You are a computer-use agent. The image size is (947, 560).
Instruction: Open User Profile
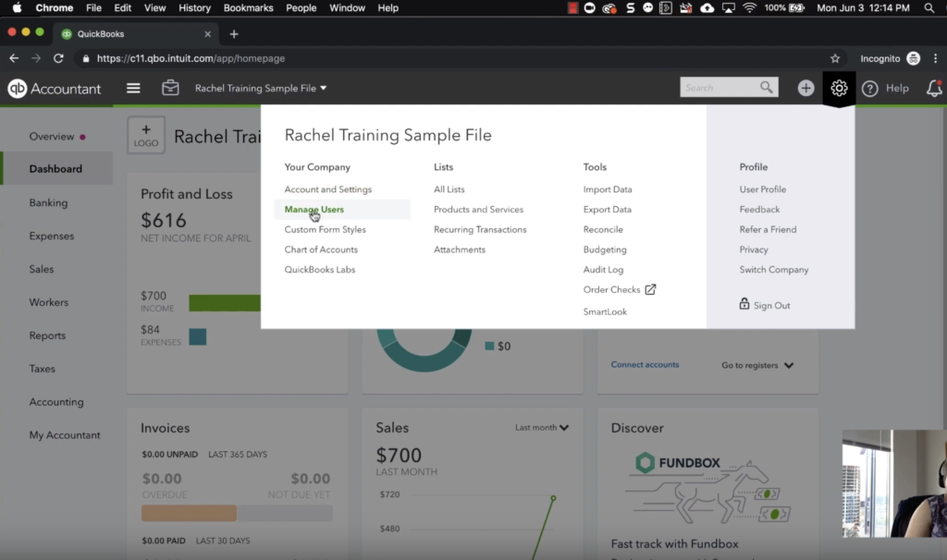click(763, 189)
